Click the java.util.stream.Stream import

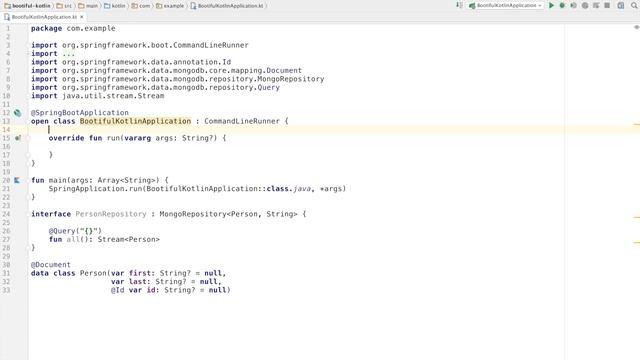113,96
